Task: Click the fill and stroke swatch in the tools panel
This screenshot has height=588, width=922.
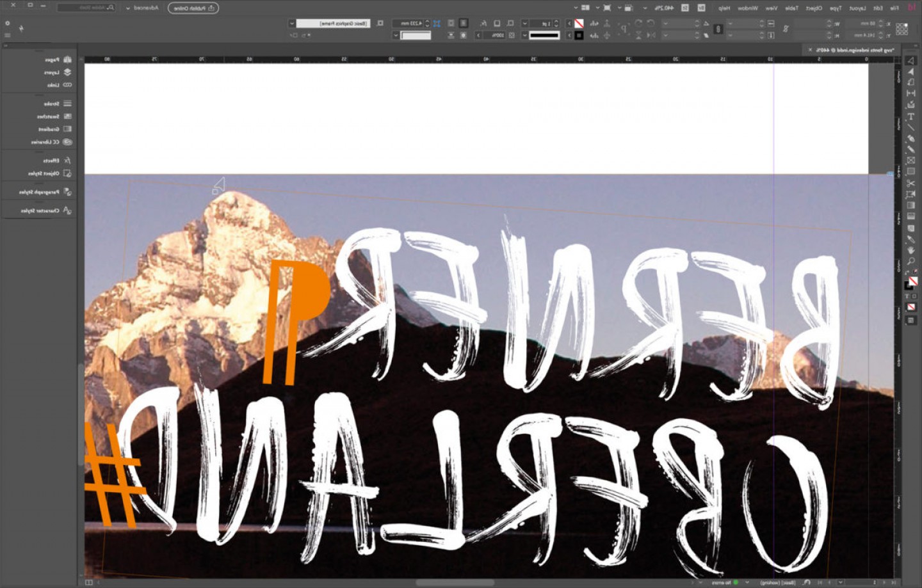Action: pos(910,282)
